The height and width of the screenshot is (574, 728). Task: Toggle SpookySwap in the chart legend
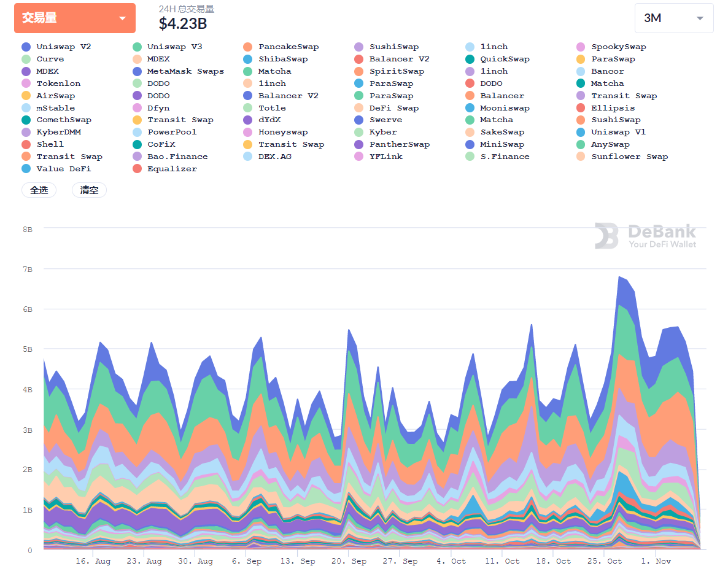(x=611, y=47)
